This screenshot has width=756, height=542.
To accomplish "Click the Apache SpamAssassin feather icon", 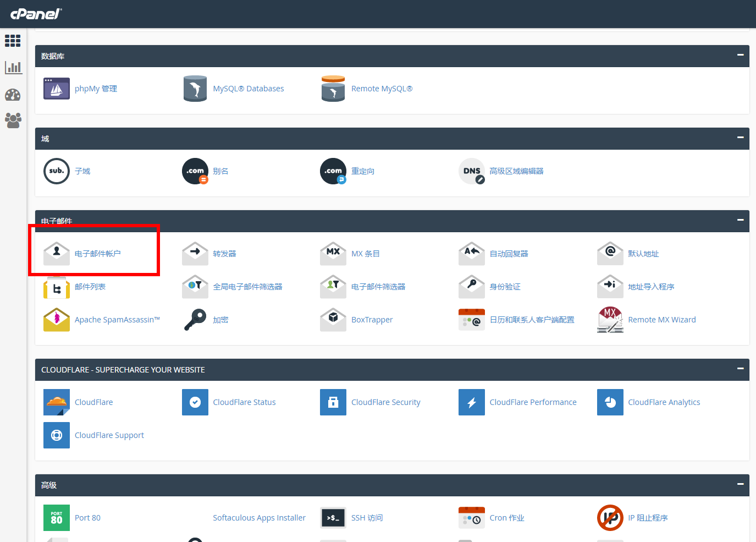I will point(57,320).
